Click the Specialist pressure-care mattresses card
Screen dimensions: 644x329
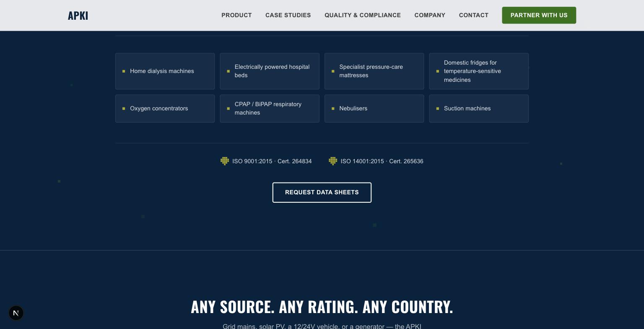point(374,71)
